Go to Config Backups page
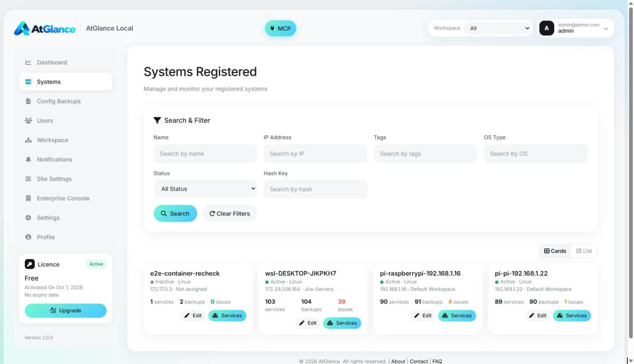This screenshot has height=364, width=634. click(x=66, y=101)
